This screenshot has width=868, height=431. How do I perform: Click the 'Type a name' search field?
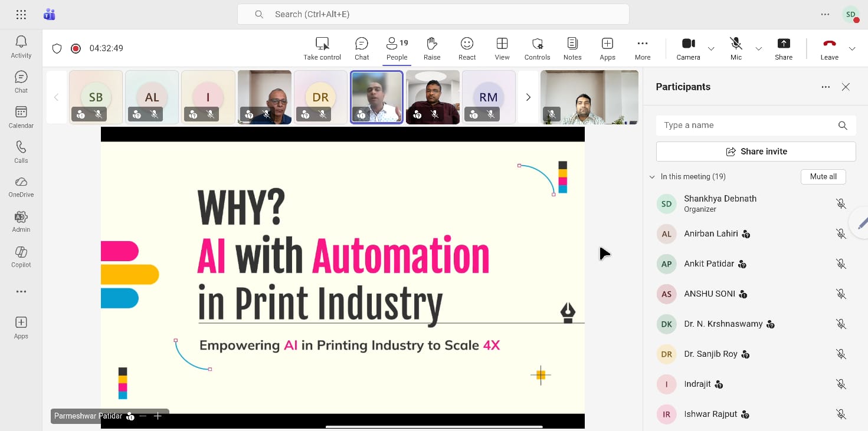[x=746, y=126]
